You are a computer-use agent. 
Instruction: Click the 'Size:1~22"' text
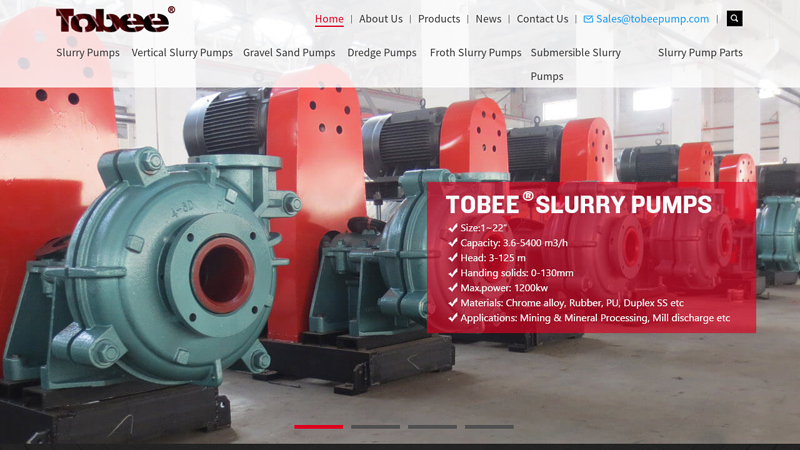(x=484, y=228)
